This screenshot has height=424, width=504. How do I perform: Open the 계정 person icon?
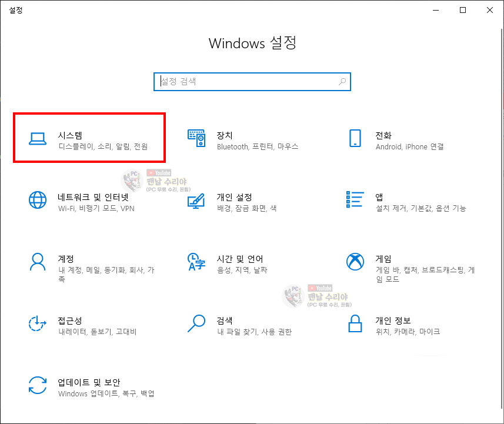(x=38, y=262)
